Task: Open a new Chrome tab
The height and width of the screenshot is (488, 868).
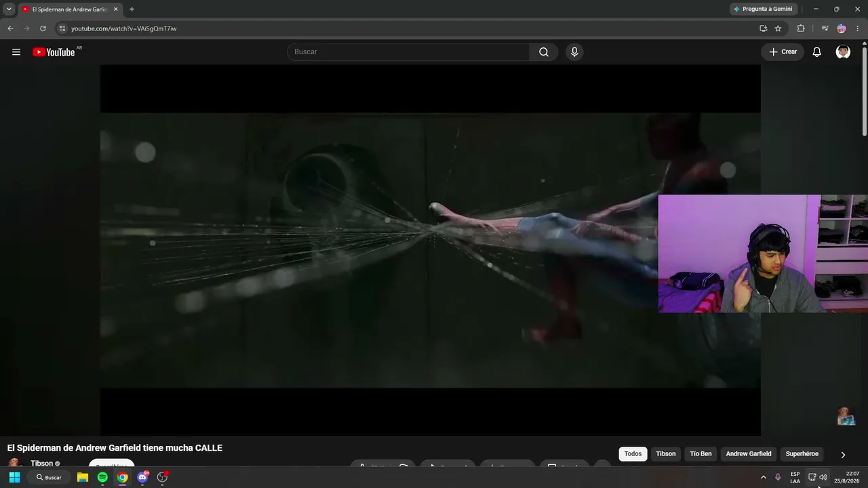Action: [x=132, y=9]
